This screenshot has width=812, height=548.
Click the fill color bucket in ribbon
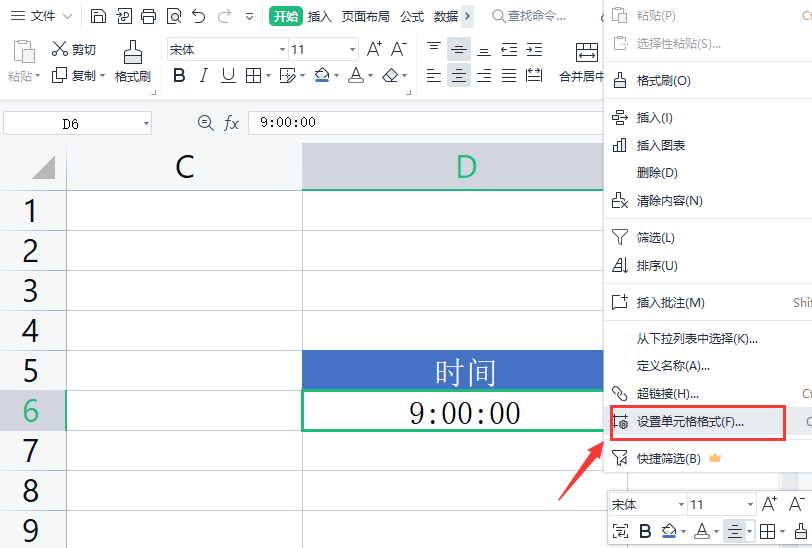click(322, 76)
